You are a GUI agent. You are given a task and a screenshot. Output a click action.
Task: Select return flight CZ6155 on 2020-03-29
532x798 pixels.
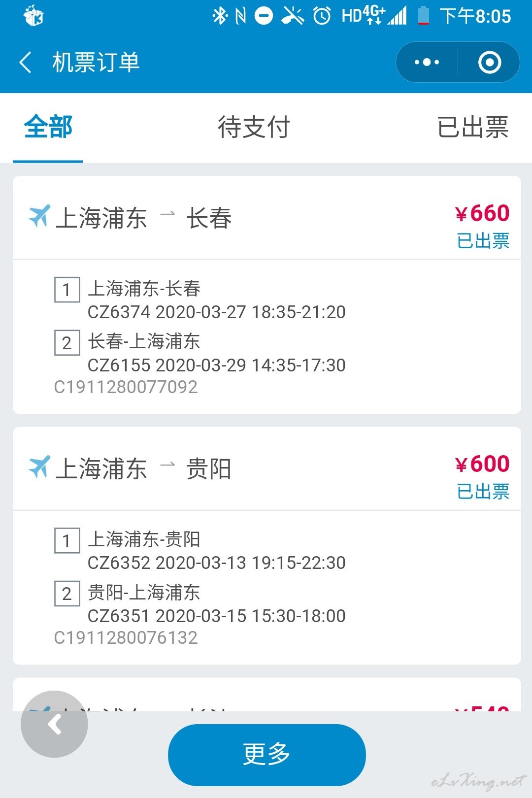coord(216,365)
